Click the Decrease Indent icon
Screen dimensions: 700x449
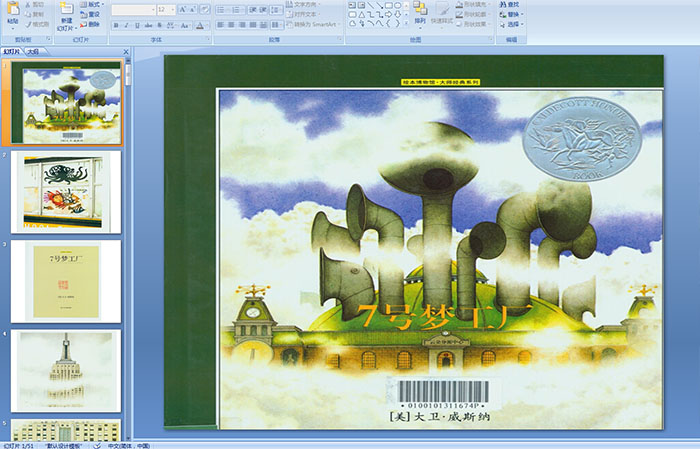tap(253, 10)
